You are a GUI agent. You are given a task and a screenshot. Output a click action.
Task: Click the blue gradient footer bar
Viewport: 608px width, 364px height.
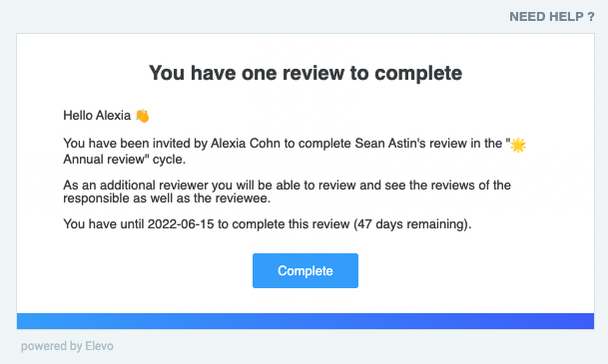(305, 321)
